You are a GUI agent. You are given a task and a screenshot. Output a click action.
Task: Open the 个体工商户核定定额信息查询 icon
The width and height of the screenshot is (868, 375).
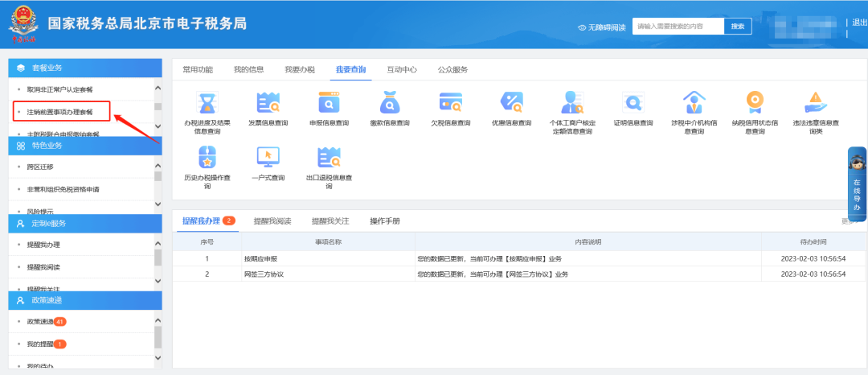[x=572, y=103]
